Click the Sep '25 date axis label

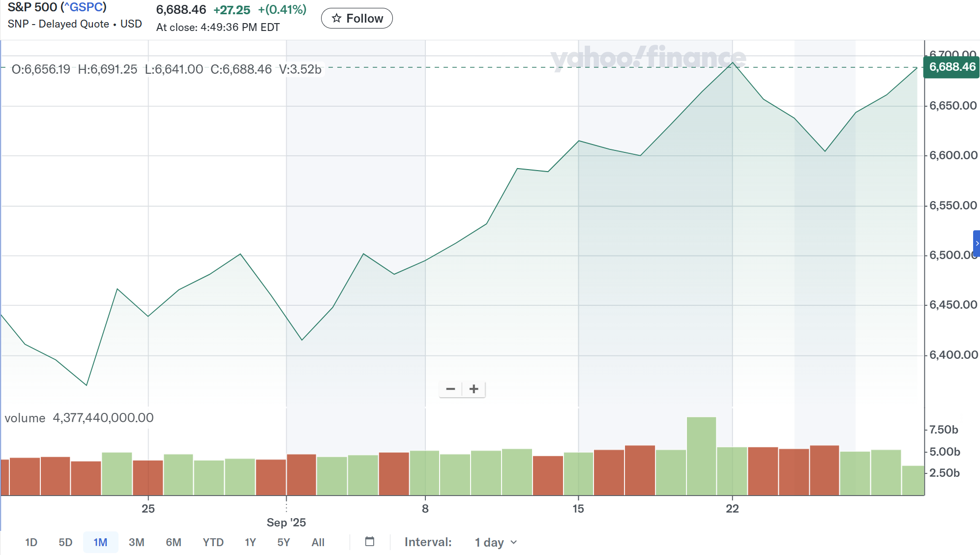[286, 523]
